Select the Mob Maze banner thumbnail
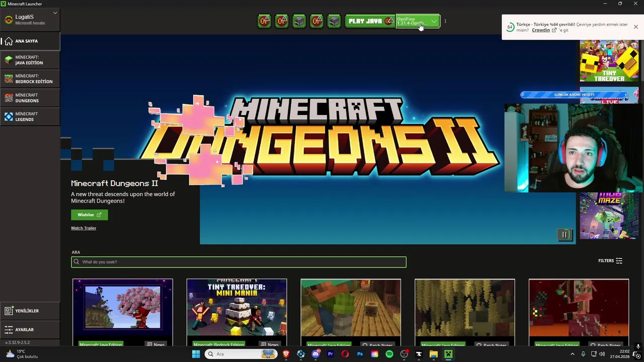 [609, 216]
